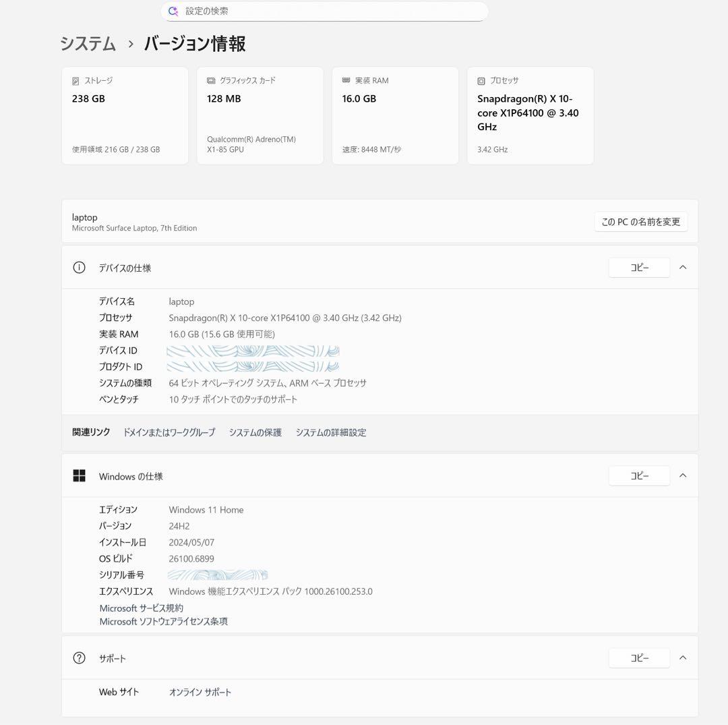Go back to システム via breadcrumb
Image resolution: width=728 pixels, height=725 pixels.
88,45
